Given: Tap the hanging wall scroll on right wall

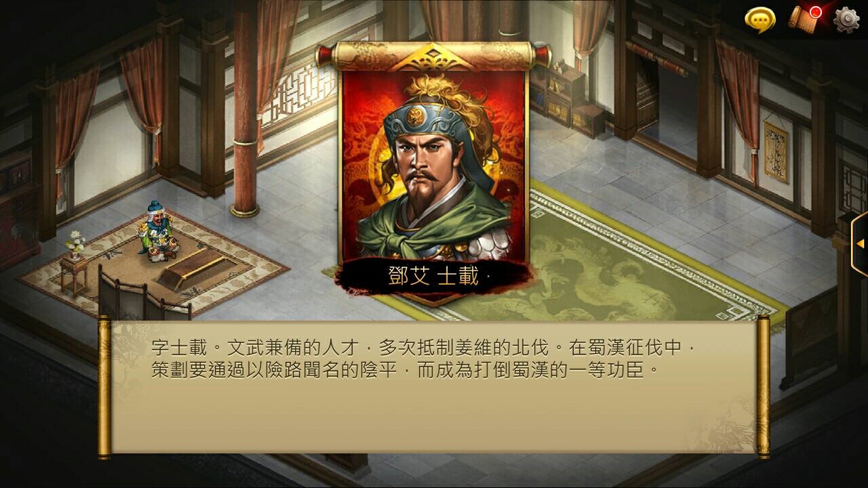Looking at the screenshot, I should tap(776, 151).
